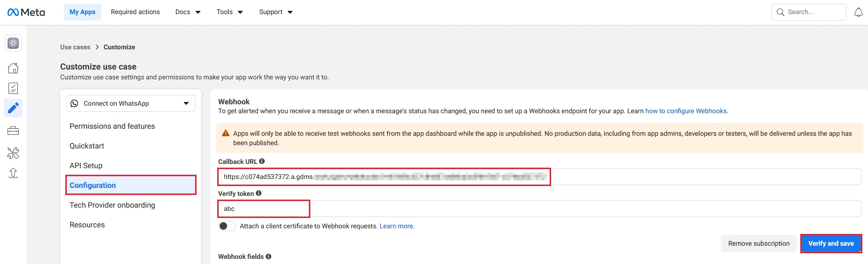Click the Customize breadcrumb

point(119,47)
